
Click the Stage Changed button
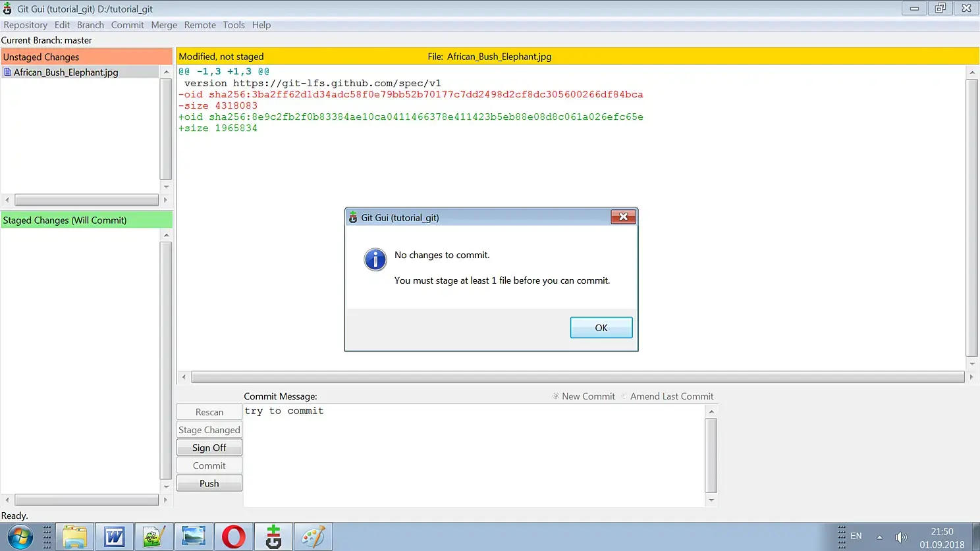coord(209,430)
